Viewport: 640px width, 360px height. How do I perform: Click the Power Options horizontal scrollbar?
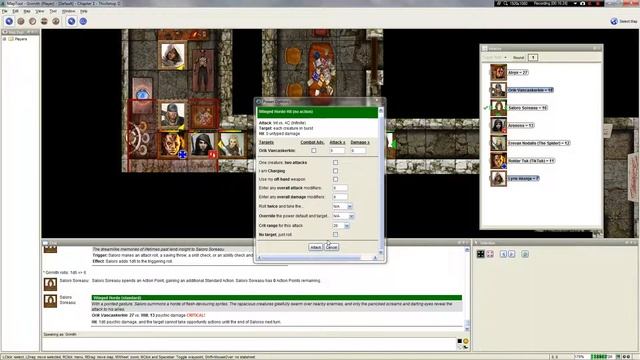click(318, 258)
